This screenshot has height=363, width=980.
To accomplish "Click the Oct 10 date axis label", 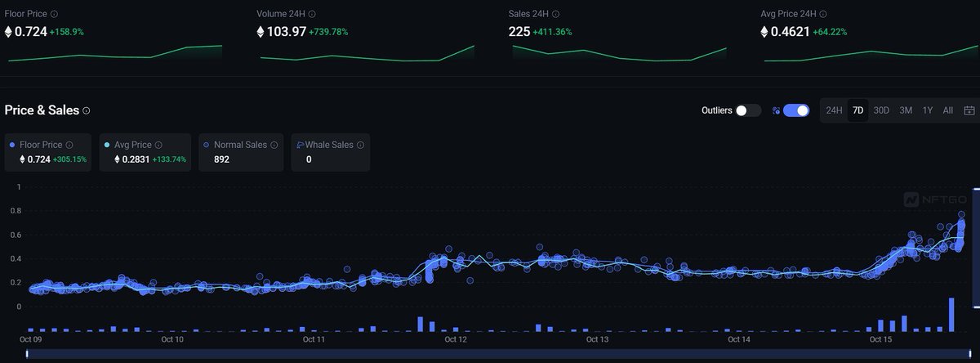I will [x=172, y=338].
